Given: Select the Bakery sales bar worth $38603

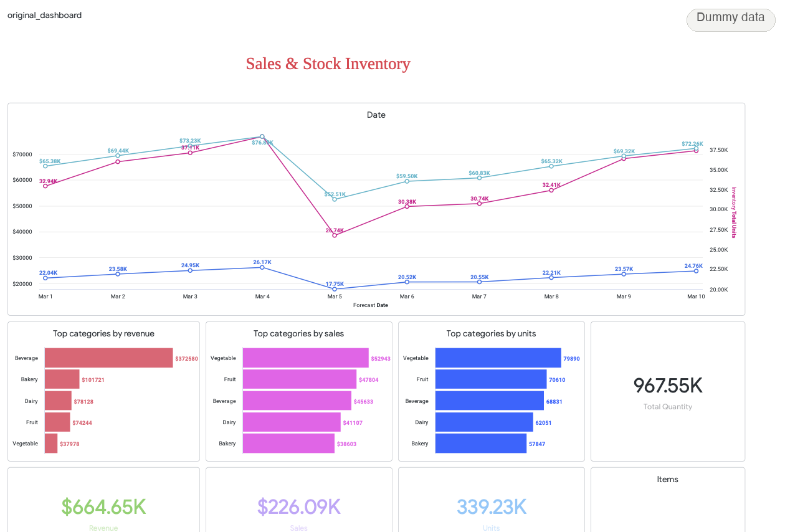Looking at the screenshot, I should [288, 444].
